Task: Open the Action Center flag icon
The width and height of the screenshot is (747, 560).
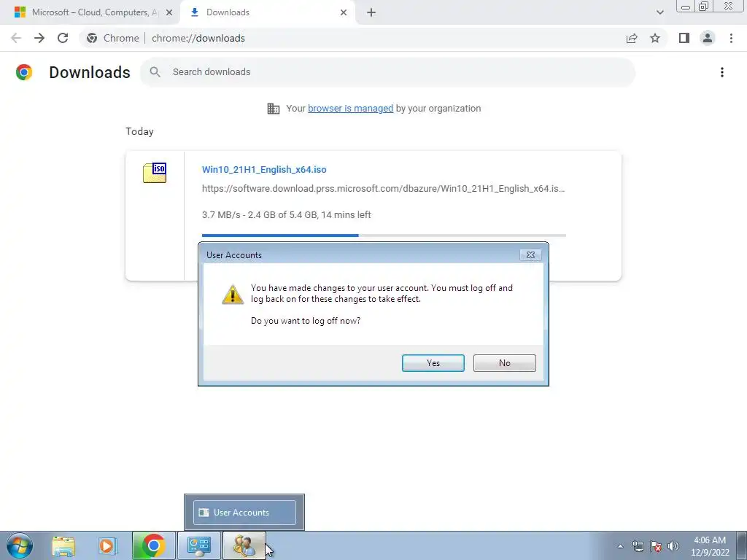Action: tap(656, 546)
